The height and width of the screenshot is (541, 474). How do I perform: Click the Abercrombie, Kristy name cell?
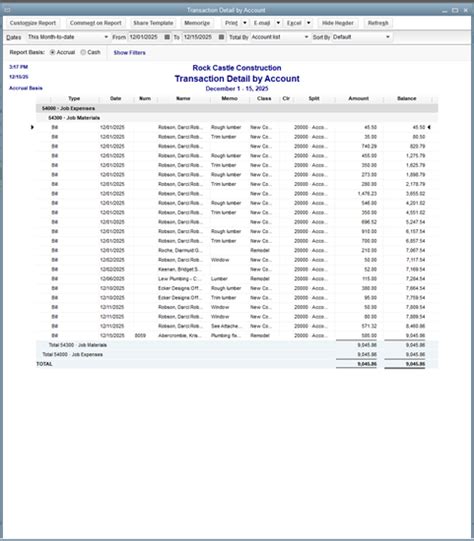pos(179,336)
